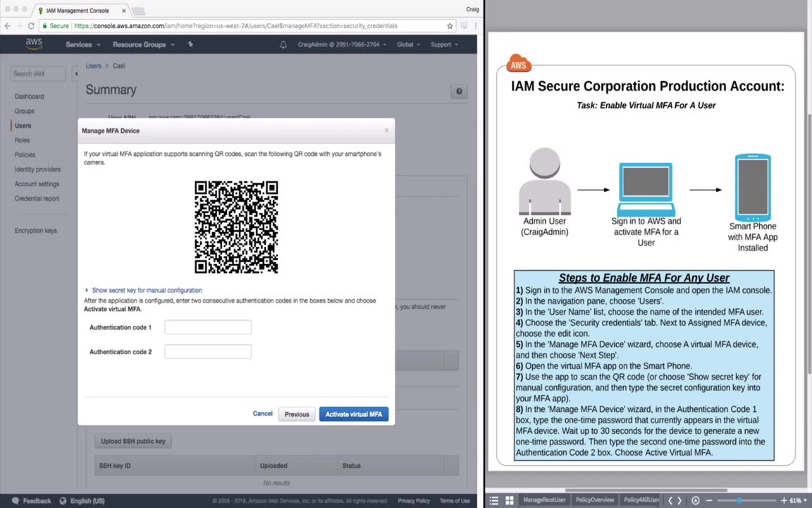812x508 pixels.
Task: Open Dashboard in IAM sidebar
Action: pos(29,97)
